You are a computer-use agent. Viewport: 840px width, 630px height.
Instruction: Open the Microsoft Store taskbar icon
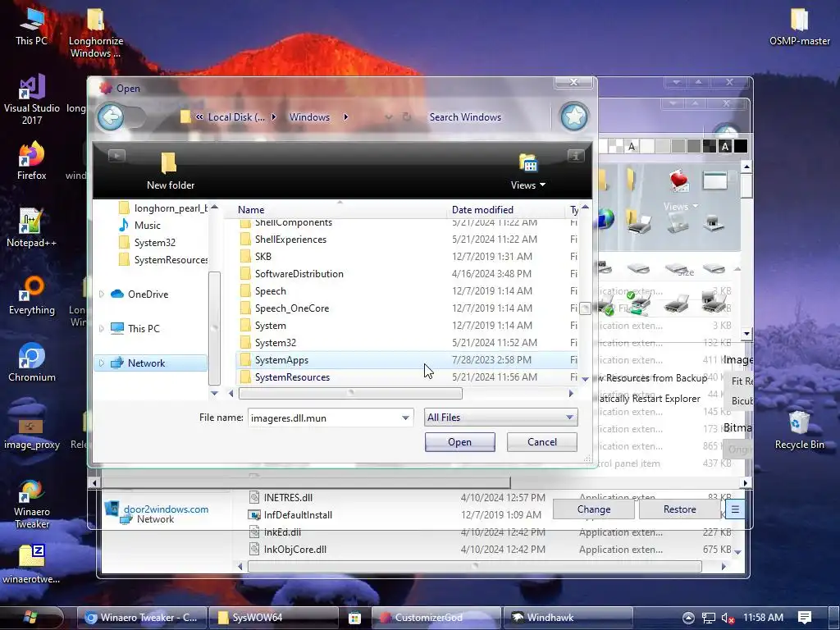354,618
